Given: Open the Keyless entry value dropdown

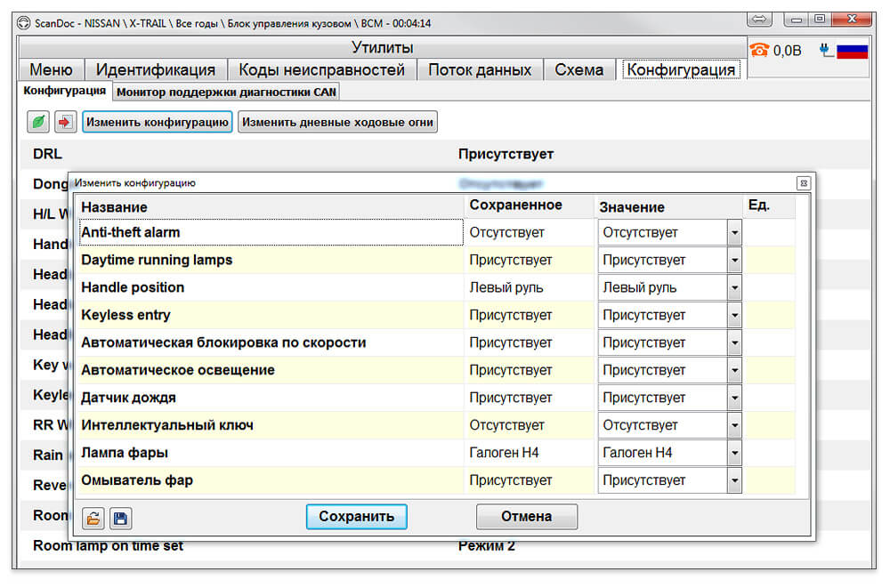Looking at the screenshot, I should 734,315.
